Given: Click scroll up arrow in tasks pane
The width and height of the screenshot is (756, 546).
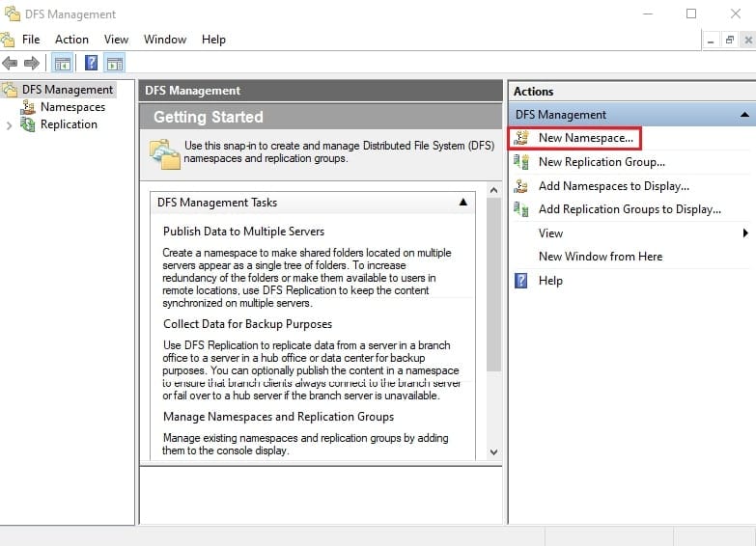Looking at the screenshot, I should [493, 190].
